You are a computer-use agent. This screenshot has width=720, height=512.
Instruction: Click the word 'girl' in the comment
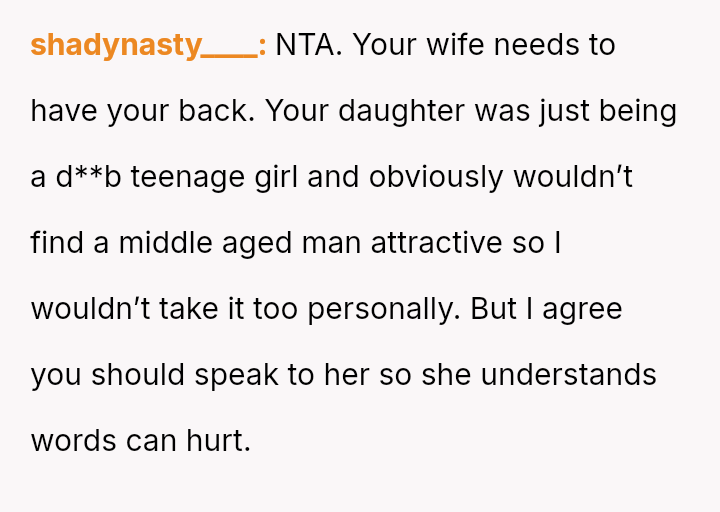tap(274, 177)
